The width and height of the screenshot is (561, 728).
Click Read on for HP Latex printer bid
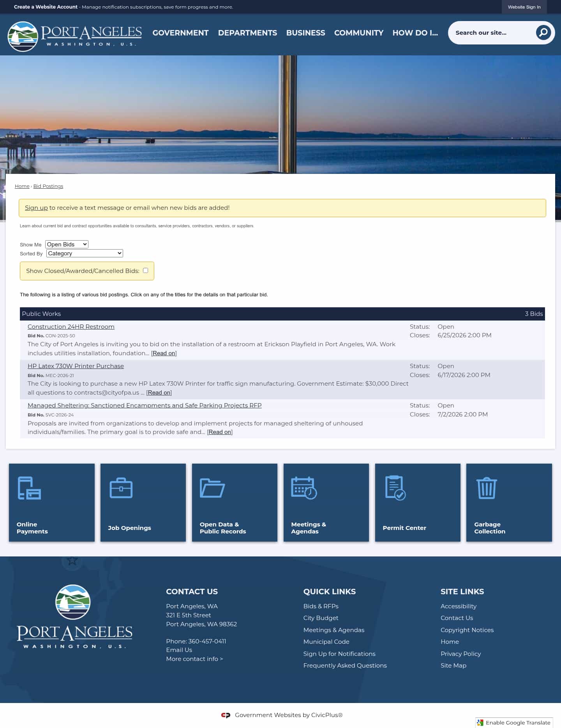tap(159, 393)
